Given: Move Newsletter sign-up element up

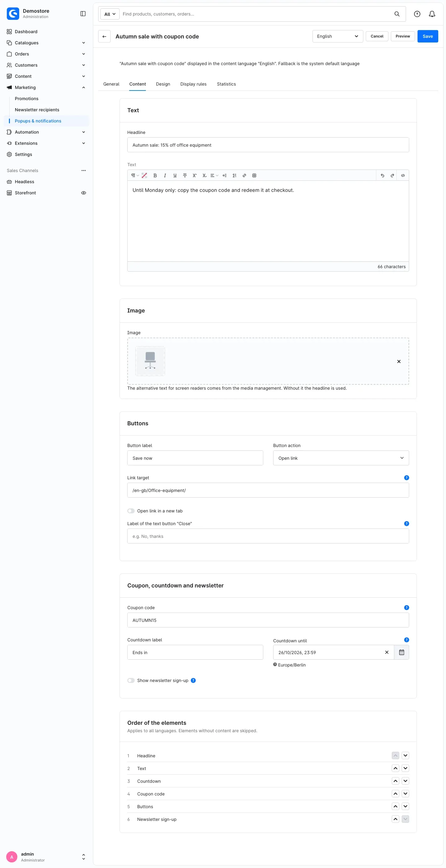Looking at the screenshot, I should [x=396, y=819].
